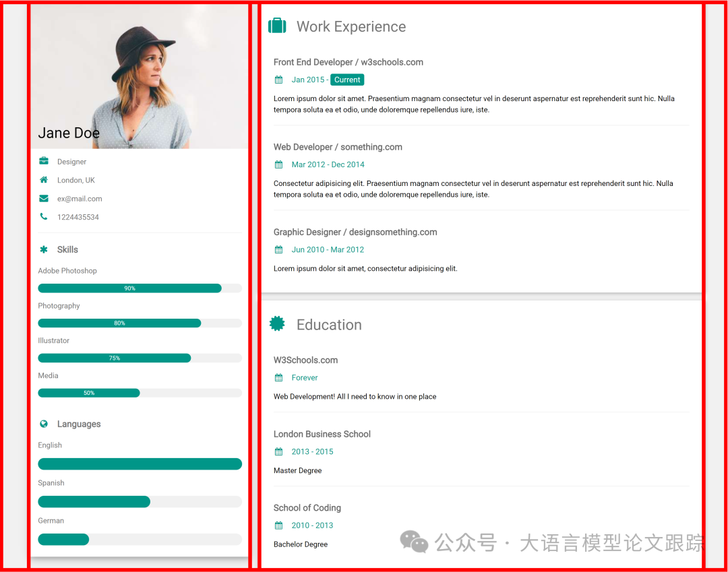Click the globe icon beside Languages
Image resolution: width=728 pixels, height=572 pixels.
(44, 424)
